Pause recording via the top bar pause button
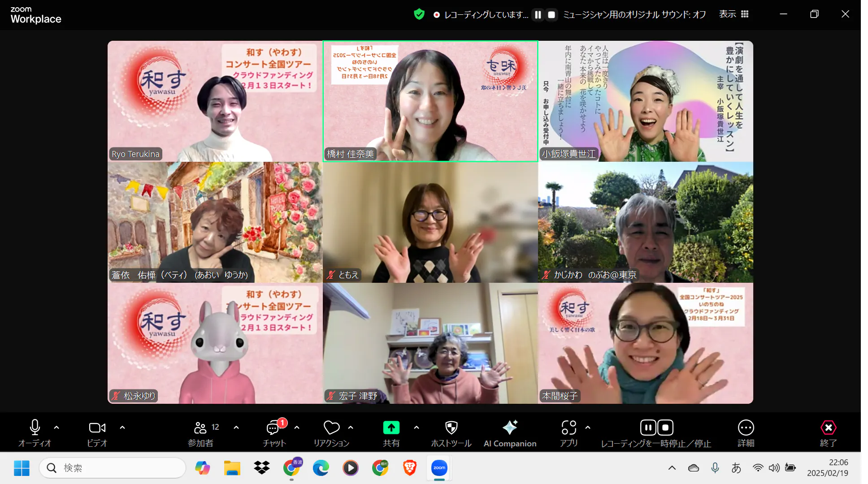The image size is (868, 484). tap(538, 15)
